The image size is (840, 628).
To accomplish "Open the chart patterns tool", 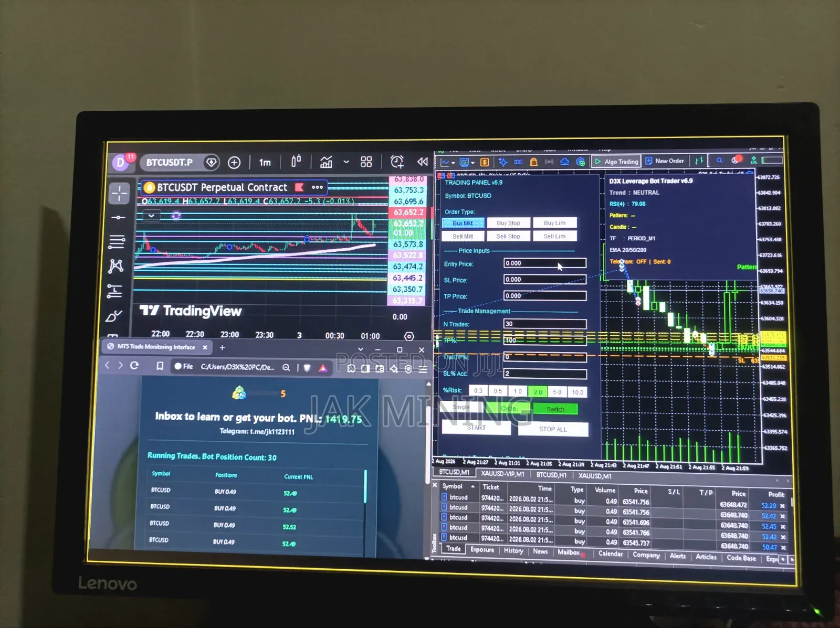I will coord(115,266).
